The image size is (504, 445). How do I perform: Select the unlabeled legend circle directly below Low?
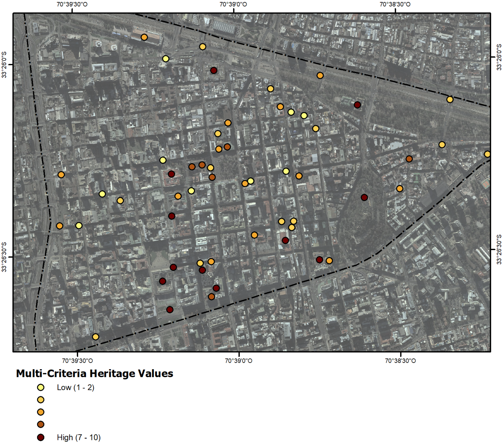pyautogui.click(x=41, y=400)
